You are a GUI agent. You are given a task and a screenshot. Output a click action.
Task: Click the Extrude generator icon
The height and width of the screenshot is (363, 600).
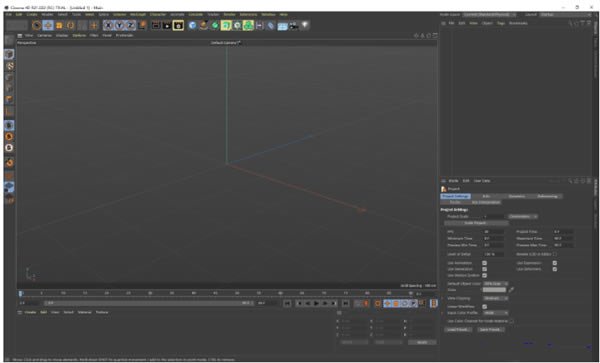tap(226, 26)
